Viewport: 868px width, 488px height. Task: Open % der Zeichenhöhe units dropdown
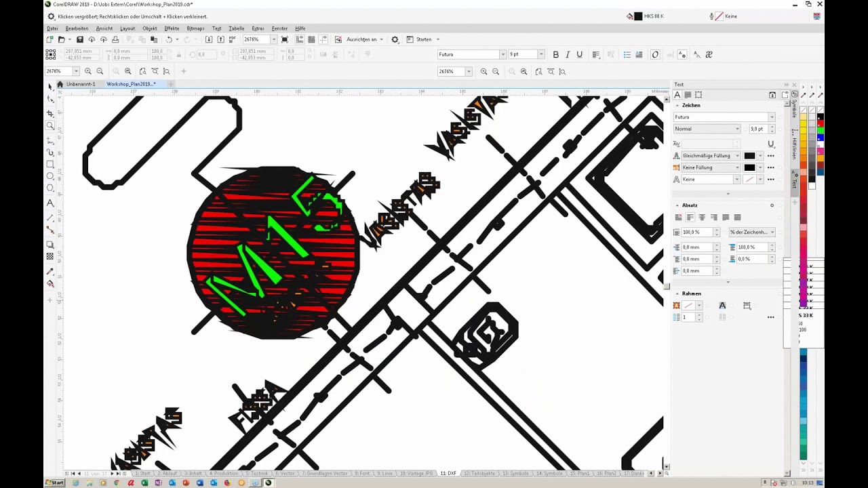click(752, 232)
